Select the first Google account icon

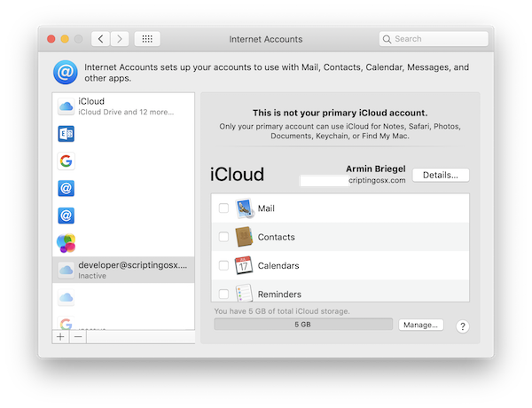point(66,161)
